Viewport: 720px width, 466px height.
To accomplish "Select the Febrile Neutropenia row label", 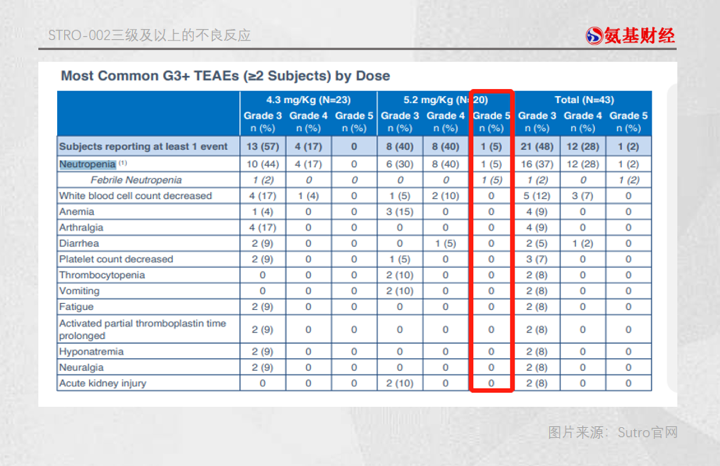I will 136,180.
